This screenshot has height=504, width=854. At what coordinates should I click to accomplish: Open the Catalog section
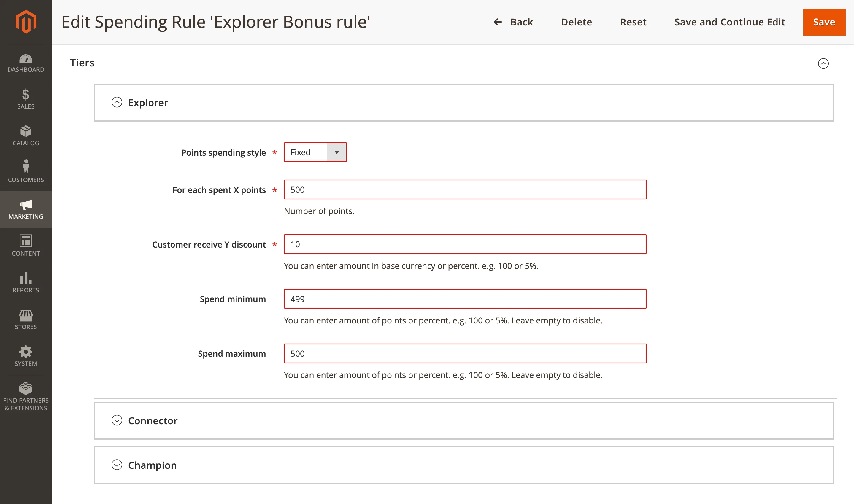pyautogui.click(x=26, y=135)
